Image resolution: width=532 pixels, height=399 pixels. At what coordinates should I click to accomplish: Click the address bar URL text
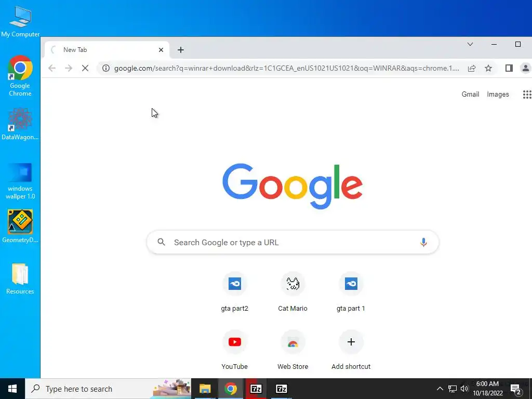287,68
